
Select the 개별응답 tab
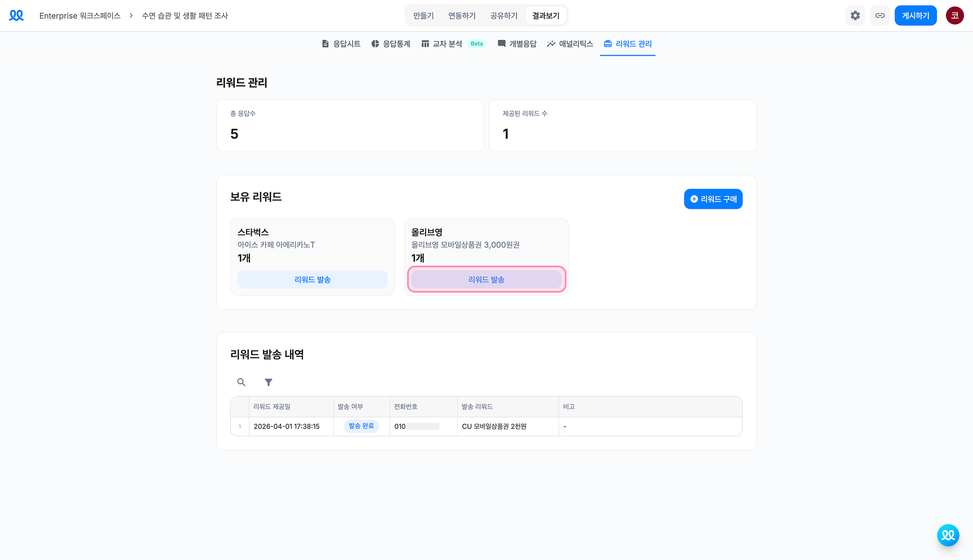pyautogui.click(x=517, y=44)
